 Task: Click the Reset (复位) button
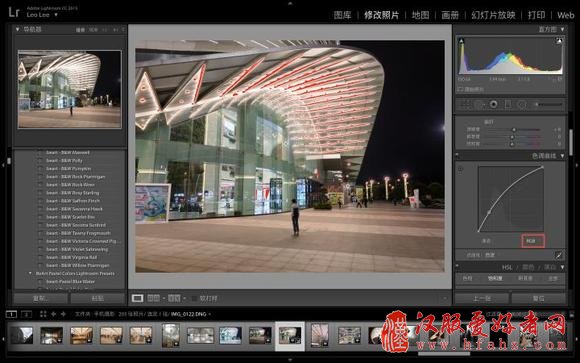pos(539,299)
